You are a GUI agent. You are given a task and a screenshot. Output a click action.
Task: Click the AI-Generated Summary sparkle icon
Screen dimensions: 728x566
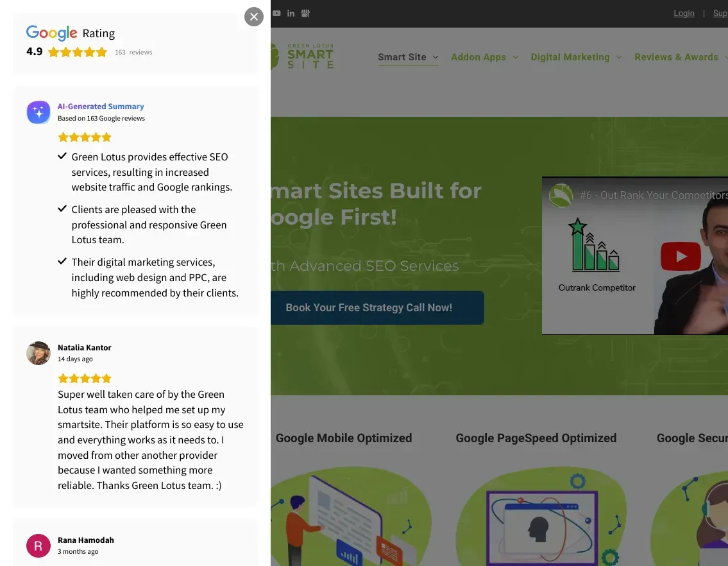pyautogui.click(x=38, y=112)
